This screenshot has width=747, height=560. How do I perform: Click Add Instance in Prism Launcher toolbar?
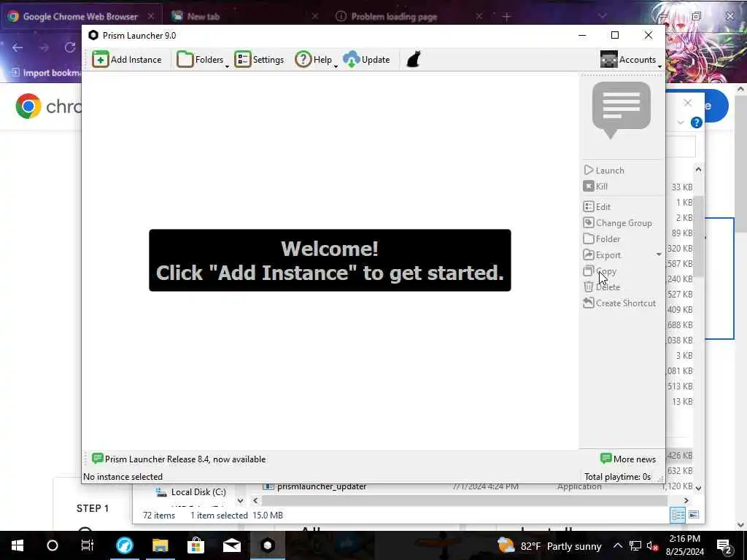click(127, 60)
